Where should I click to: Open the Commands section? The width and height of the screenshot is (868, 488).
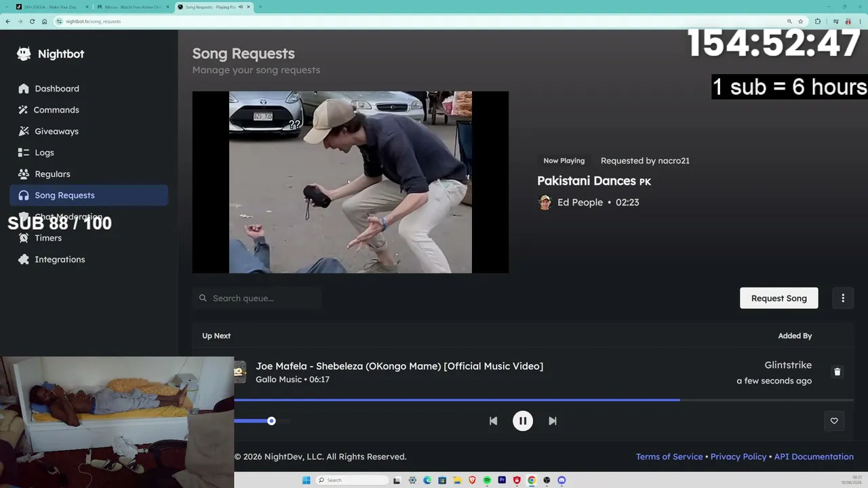click(x=89, y=110)
